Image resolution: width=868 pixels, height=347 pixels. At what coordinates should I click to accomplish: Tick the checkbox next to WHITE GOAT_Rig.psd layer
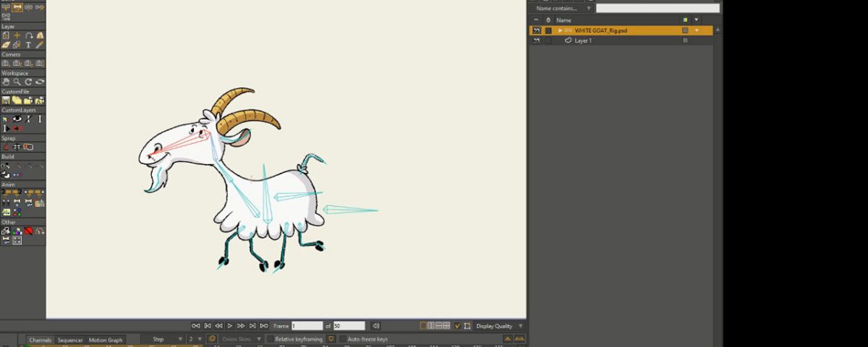tap(548, 30)
